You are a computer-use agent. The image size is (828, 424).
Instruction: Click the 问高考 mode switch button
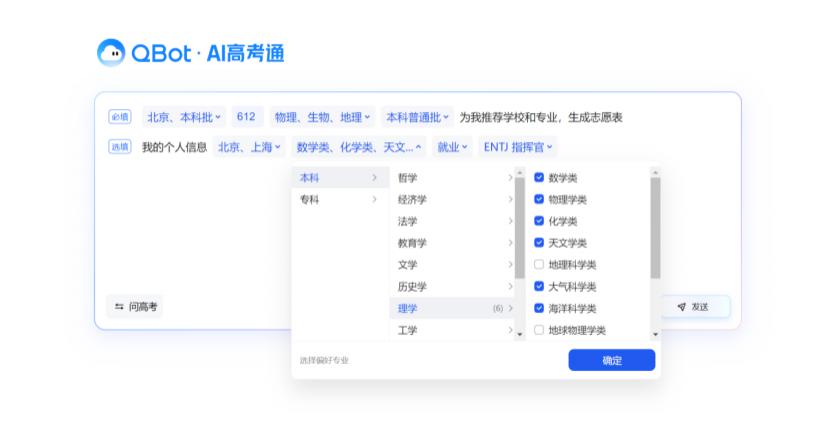pos(135,306)
